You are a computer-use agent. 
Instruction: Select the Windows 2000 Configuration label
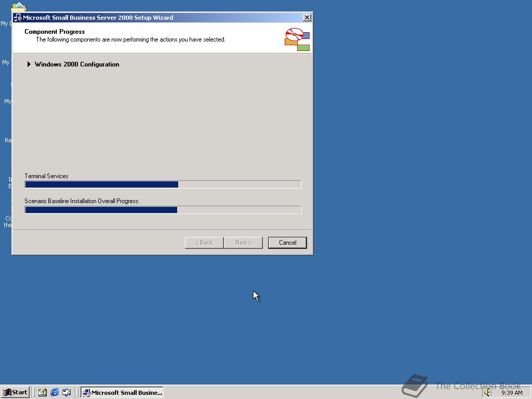(x=77, y=64)
